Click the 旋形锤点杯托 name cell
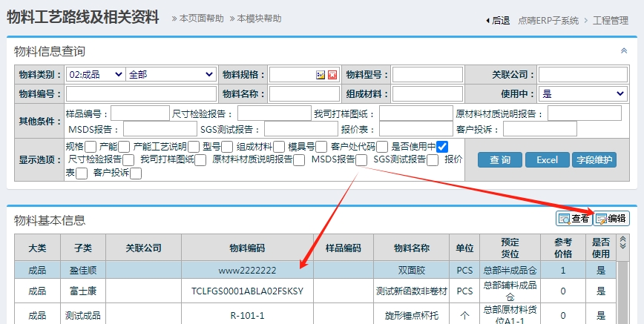This screenshot has width=644, height=324. tap(412, 315)
